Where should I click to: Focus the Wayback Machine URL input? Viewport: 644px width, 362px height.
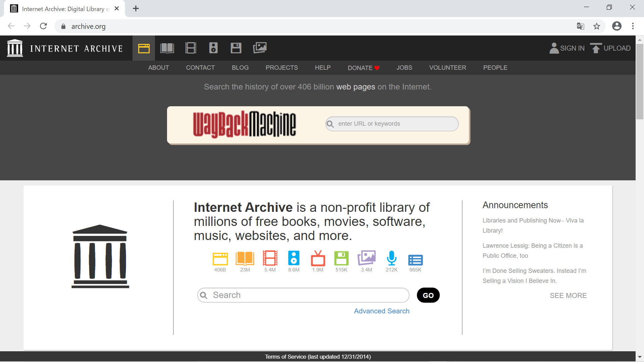[x=392, y=124]
